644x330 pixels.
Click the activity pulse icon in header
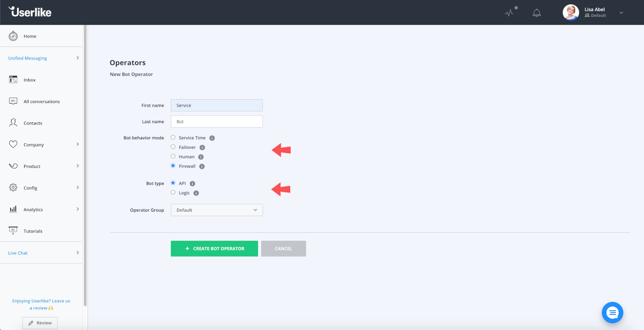509,13
